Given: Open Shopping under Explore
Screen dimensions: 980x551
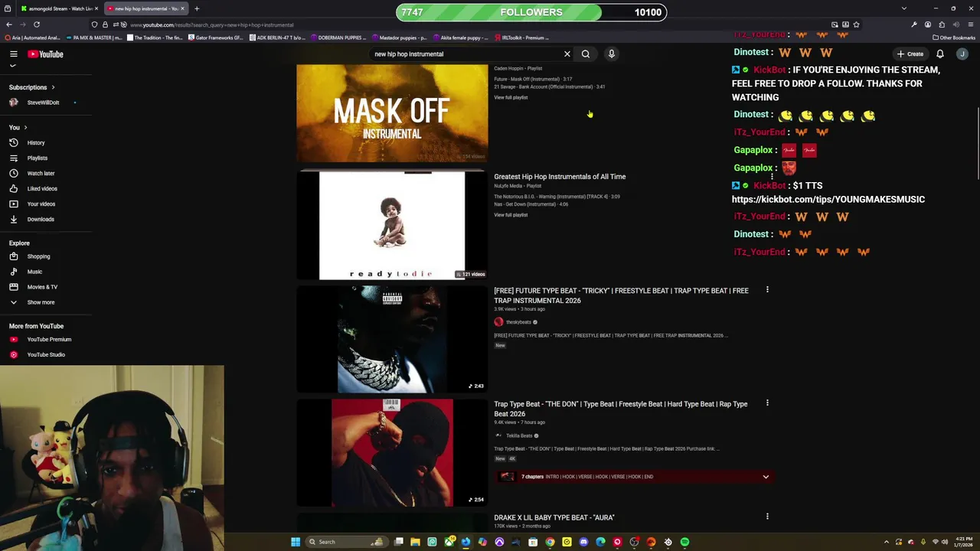Looking at the screenshot, I should point(38,256).
